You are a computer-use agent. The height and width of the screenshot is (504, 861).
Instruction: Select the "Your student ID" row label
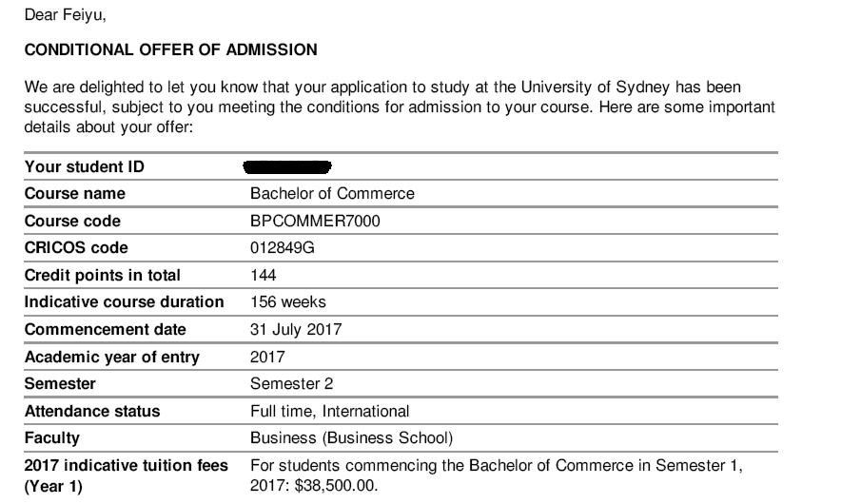tap(84, 167)
